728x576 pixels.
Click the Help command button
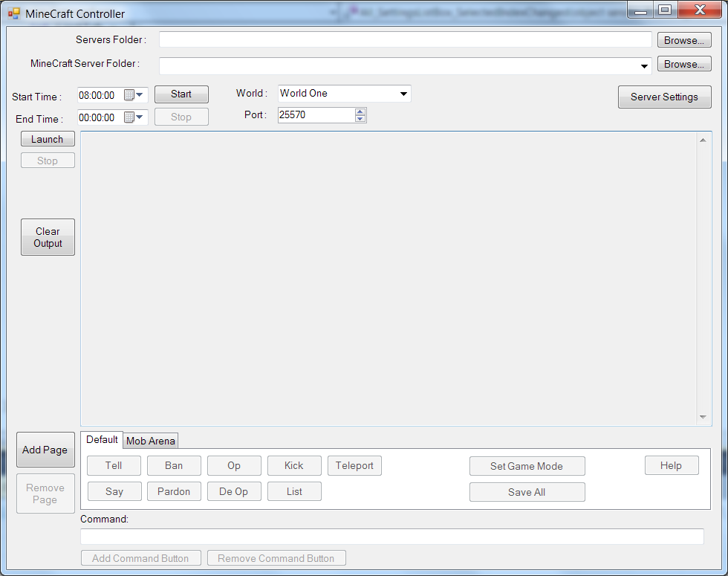point(672,465)
